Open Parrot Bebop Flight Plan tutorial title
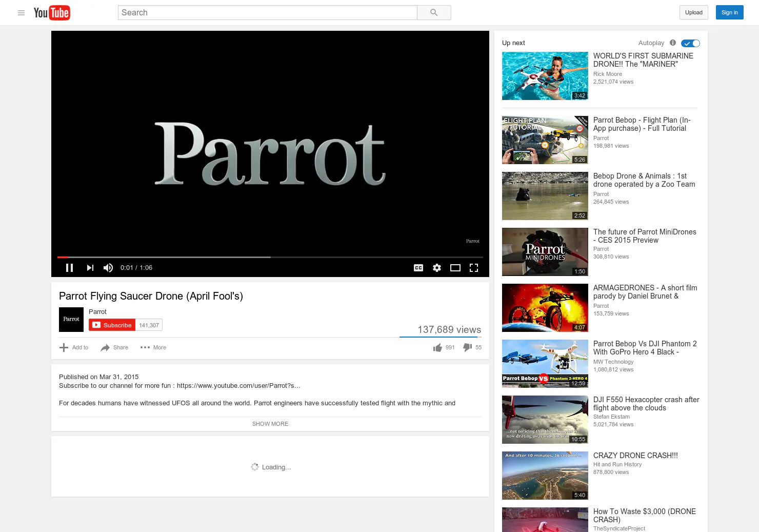 642,124
